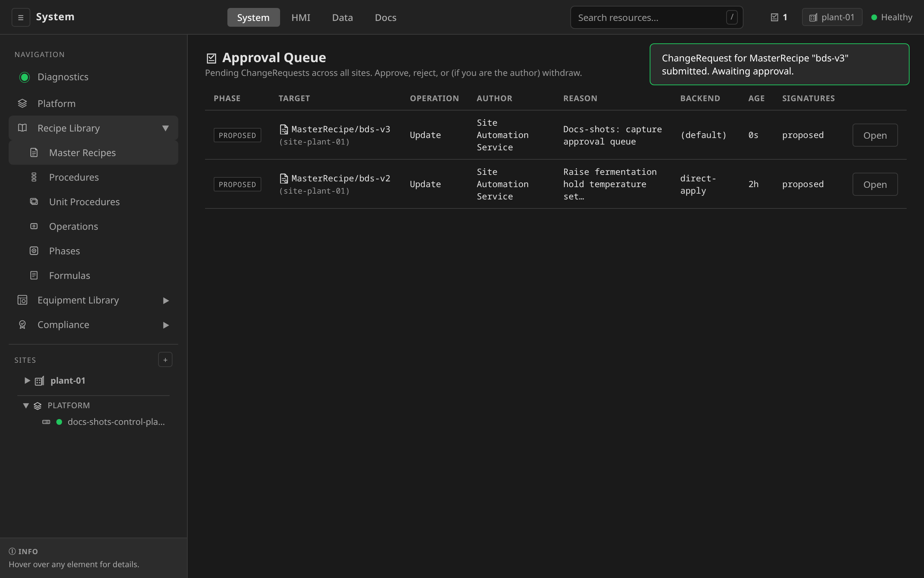Click the docs-shots-control-plane server icon
The height and width of the screenshot is (578, 924).
click(x=46, y=422)
